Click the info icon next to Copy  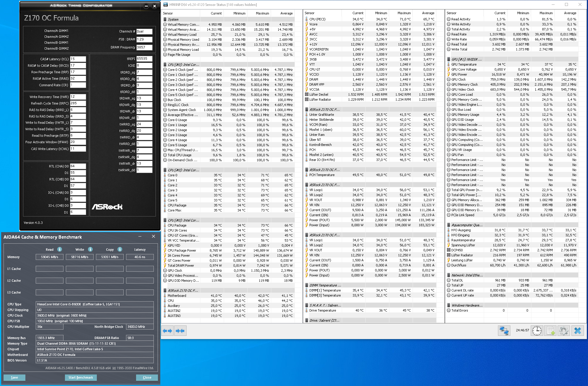[120, 249]
